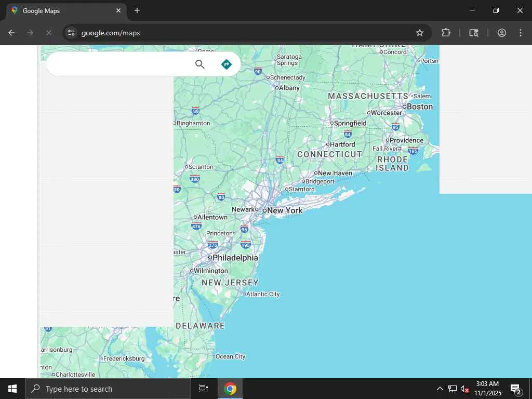Image resolution: width=532 pixels, height=399 pixels.
Task: Click the Boston city label
Action: [420, 107]
